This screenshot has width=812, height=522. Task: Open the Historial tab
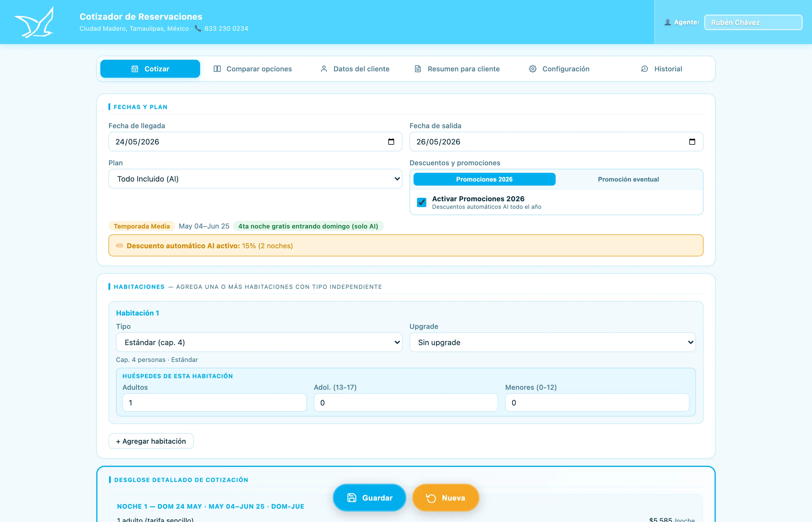(x=661, y=69)
